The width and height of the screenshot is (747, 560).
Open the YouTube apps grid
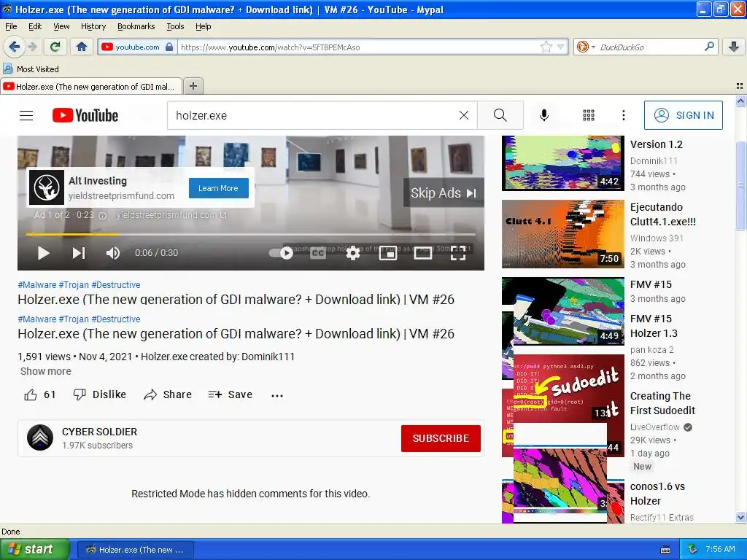click(x=589, y=115)
